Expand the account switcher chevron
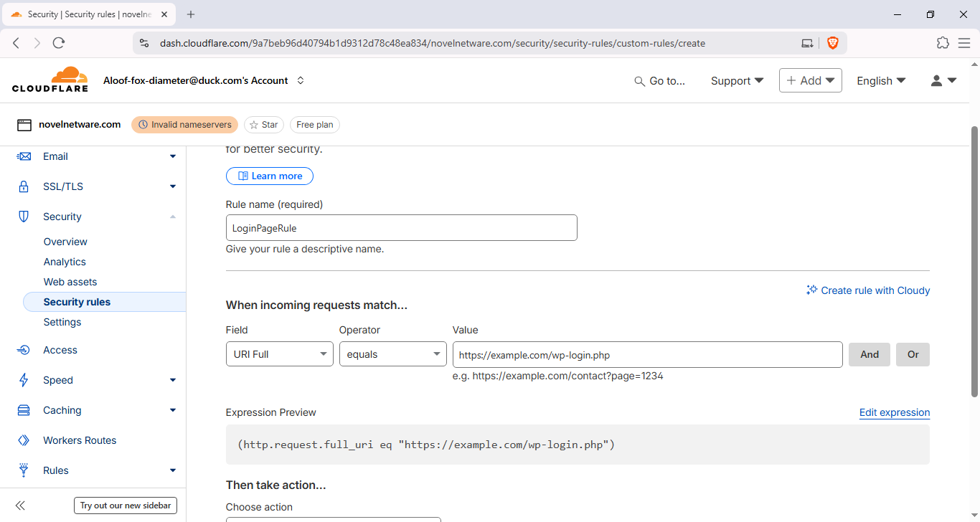Image resolution: width=980 pixels, height=522 pixels. tap(301, 80)
